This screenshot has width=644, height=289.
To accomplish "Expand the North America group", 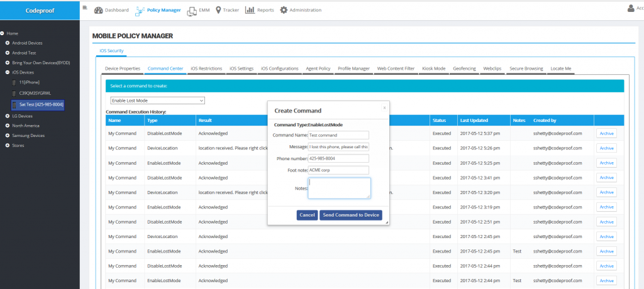I will 8,126.
